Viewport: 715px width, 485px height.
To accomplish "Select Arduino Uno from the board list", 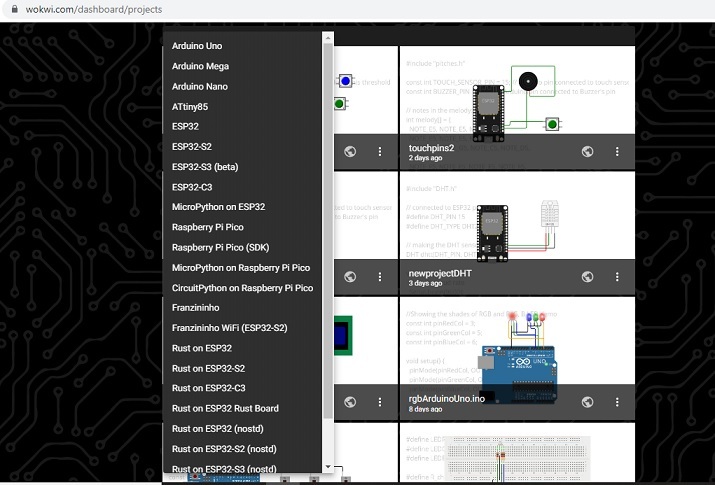I will (x=197, y=46).
